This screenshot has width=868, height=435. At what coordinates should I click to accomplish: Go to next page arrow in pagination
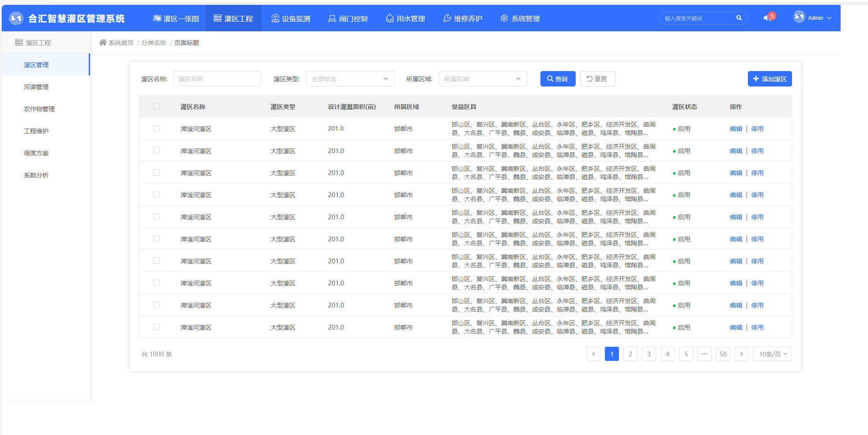(x=741, y=354)
